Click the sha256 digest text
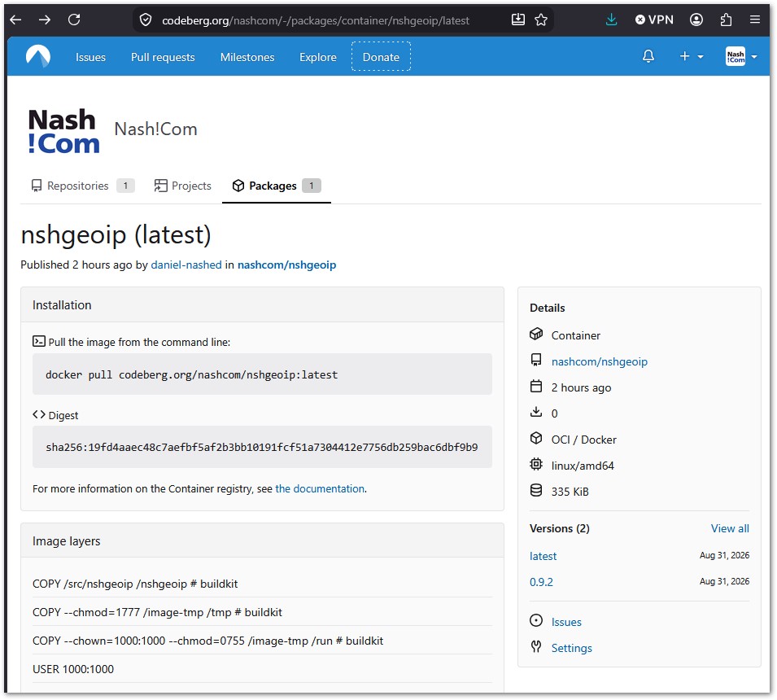 (x=262, y=447)
